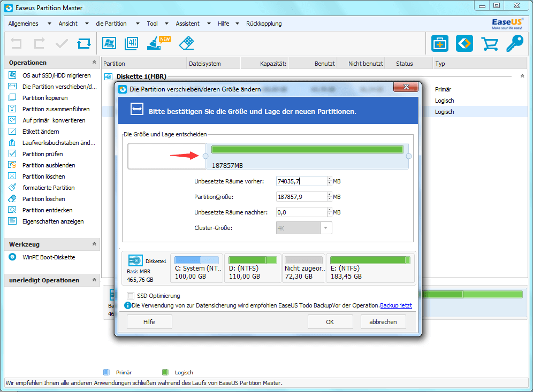
Task: Click icon beside Partition prüfen
Action: pyautogui.click(x=12, y=153)
